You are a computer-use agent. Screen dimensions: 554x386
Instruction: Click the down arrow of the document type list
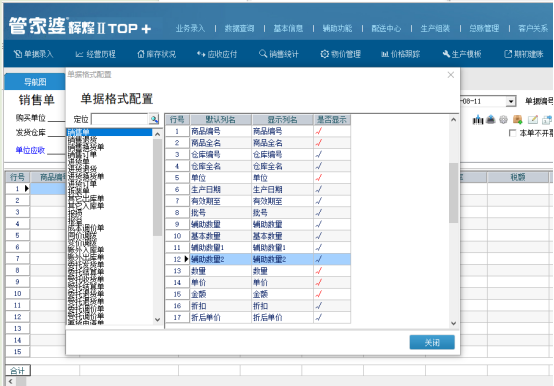coord(158,320)
